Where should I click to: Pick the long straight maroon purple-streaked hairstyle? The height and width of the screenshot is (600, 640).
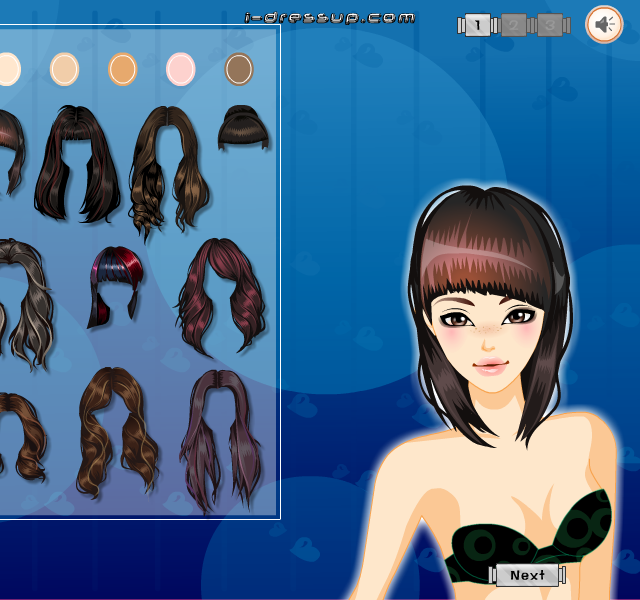220,440
